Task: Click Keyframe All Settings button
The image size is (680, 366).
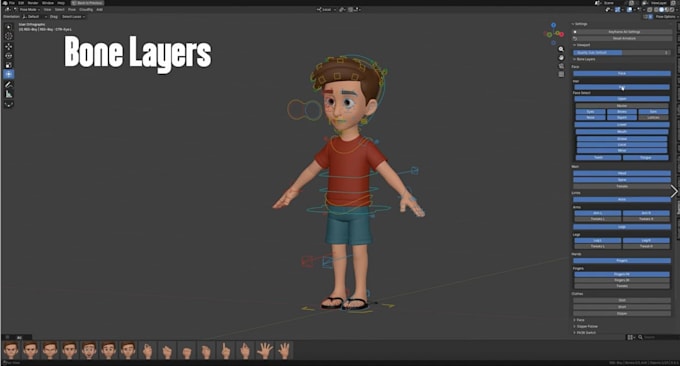Action: point(624,32)
